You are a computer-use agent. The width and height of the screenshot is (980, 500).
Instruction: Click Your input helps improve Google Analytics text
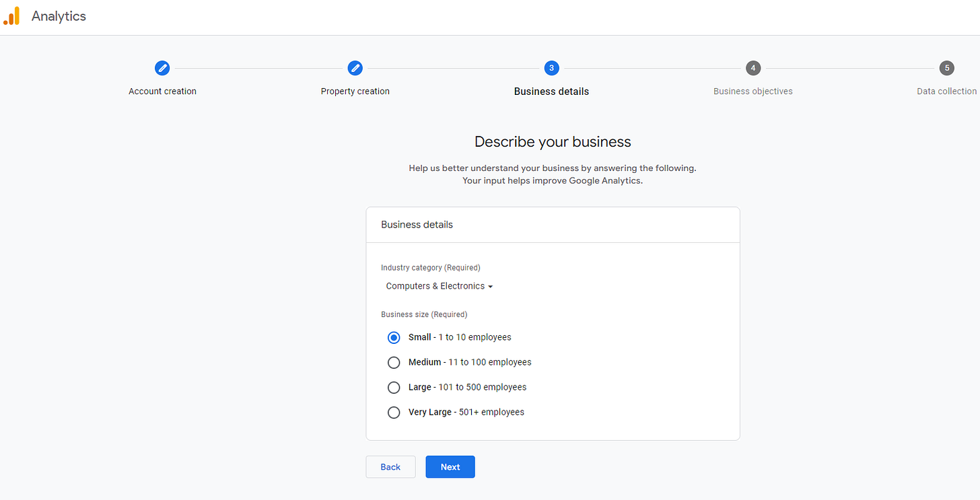tap(553, 180)
